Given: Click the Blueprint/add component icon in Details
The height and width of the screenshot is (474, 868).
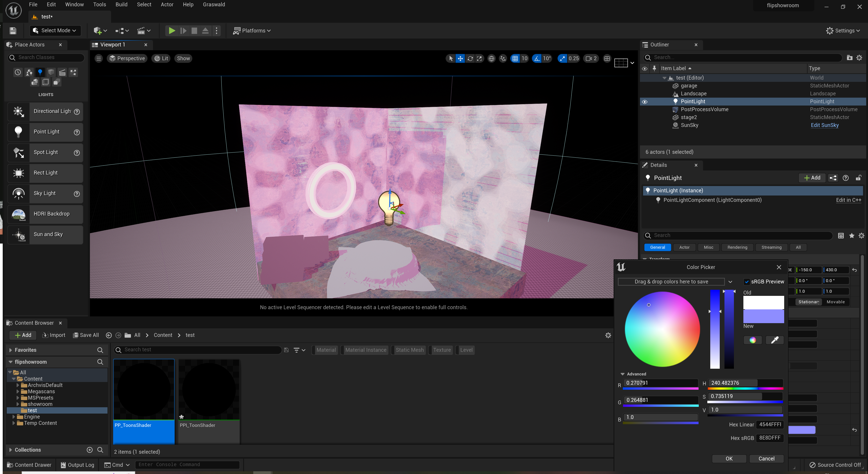Looking at the screenshot, I should 833,178.
